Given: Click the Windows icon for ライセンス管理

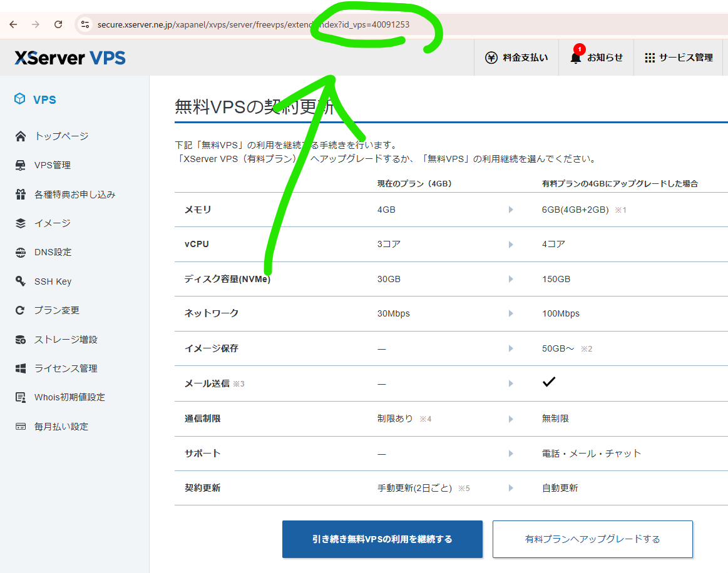Looking at the screenshot, I should [x=21, y=368].
